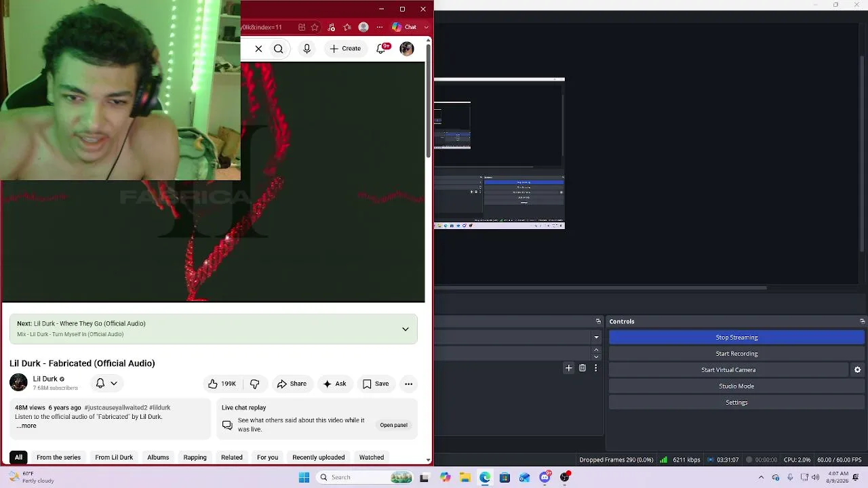Click the #lildurk hashtag link
Screen dimensions: 868x488
pyautogui.click(x=160, y=408)
